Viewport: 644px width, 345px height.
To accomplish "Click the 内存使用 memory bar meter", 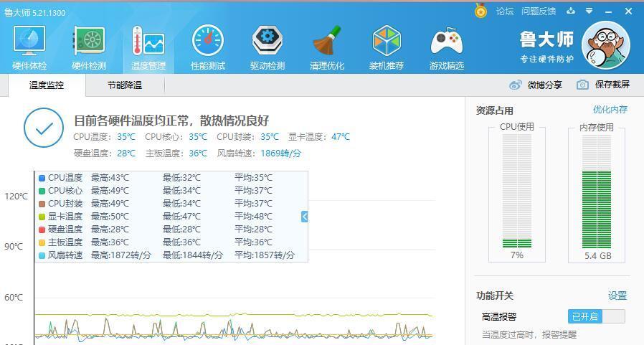I will point(597,191).
